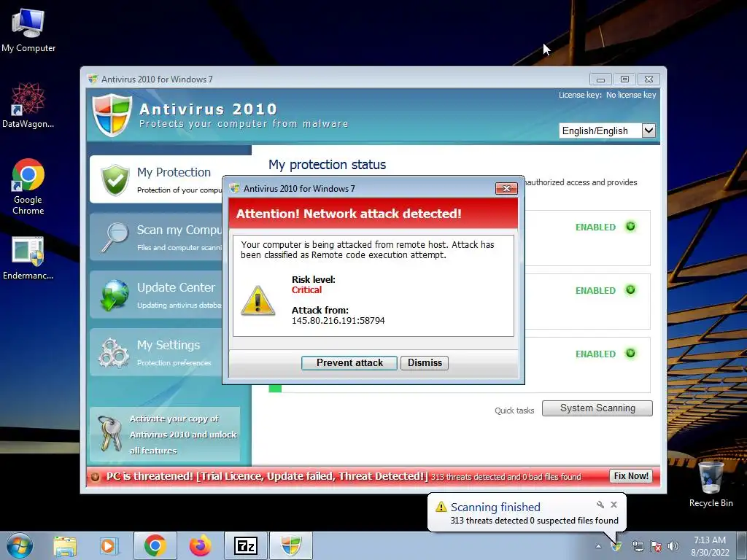
Task: Click the magnifying glass scan icon
Action: click(x=115, y=237)
